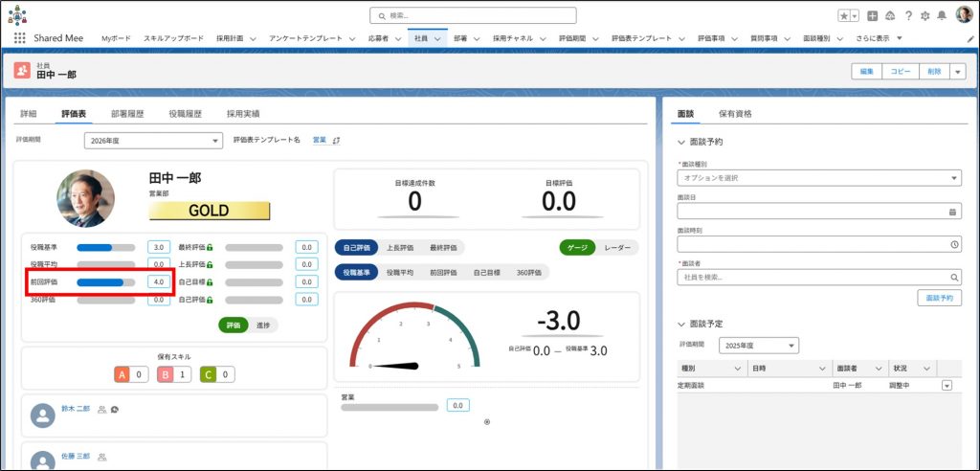
Task: Open the App Launcher grid icon
Action: 19,38
